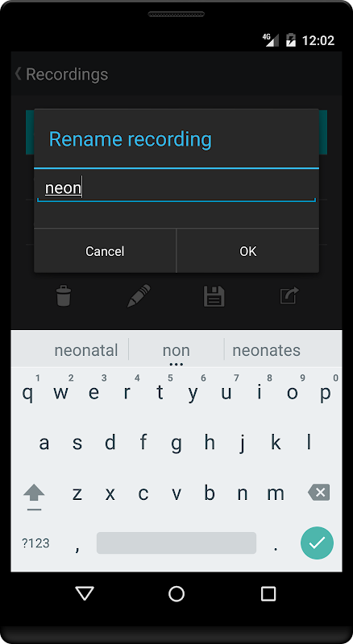Tap the letter 'q' key
The image size is (353, 644).
(x=27, y=393)
